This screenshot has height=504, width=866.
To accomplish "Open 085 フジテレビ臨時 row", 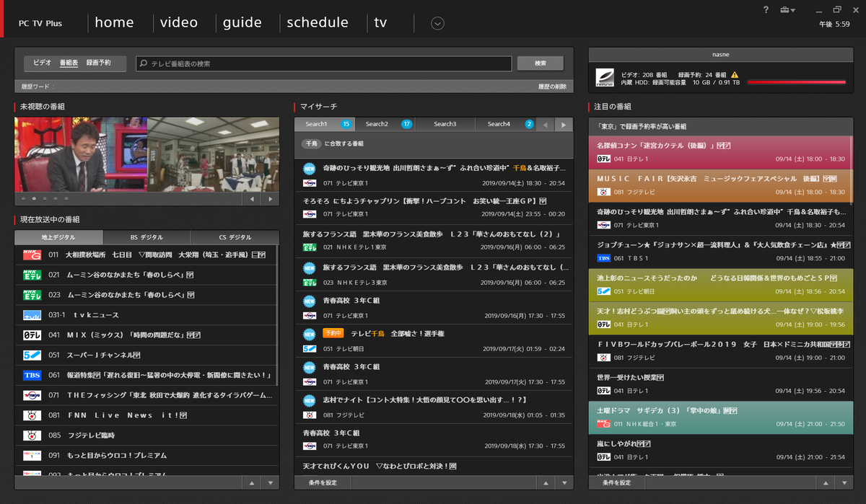I will pyautogui.click(x=145, y=436).
